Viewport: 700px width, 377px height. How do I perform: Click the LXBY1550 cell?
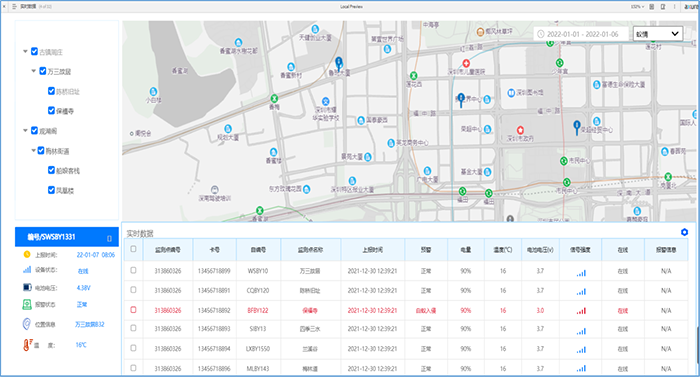point(258,348)
